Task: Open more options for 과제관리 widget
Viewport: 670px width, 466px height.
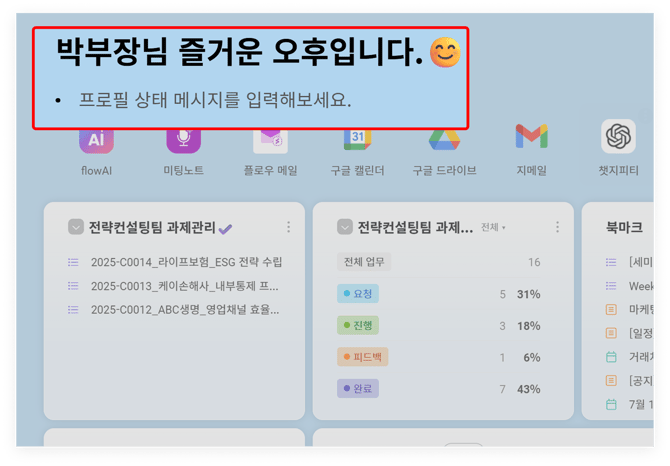Action: [288, 227]
